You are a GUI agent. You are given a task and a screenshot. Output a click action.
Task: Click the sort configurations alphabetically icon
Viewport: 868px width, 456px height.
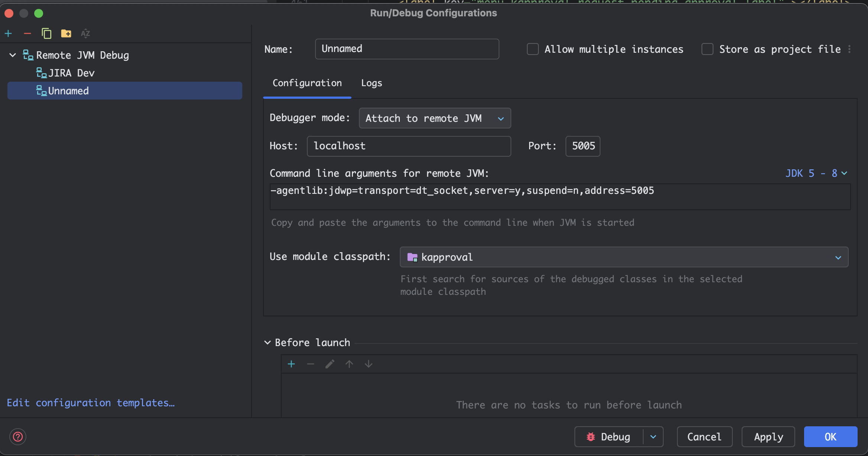85,34
